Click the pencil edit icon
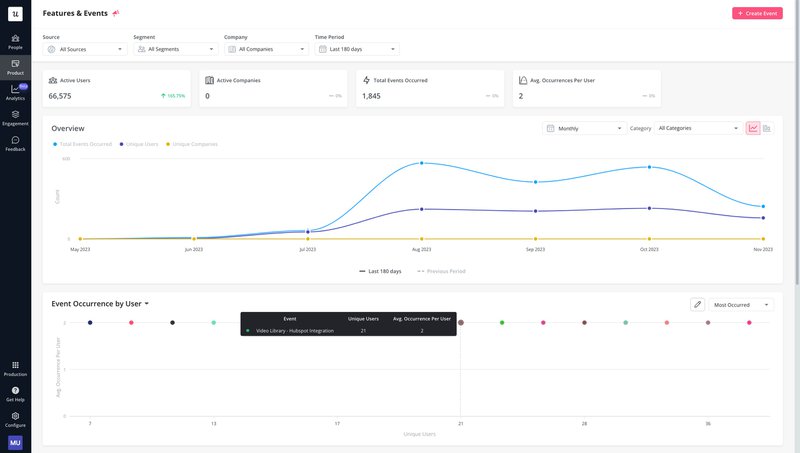800x453 pixels. 697,304
